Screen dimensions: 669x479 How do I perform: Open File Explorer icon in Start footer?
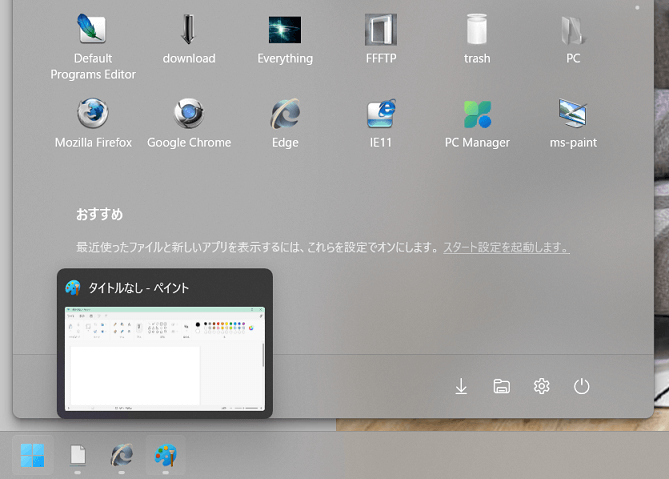(x=501, y=386)
